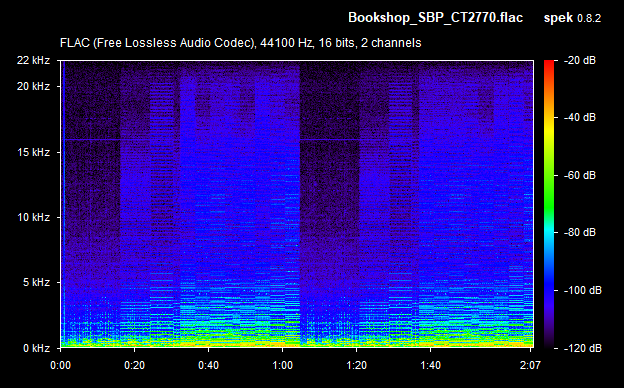Image resolution: width=624 pixels, height=388 pixels.
Task: Click the 16 kHz horizontal line in spectrogram
Action: 92,140
